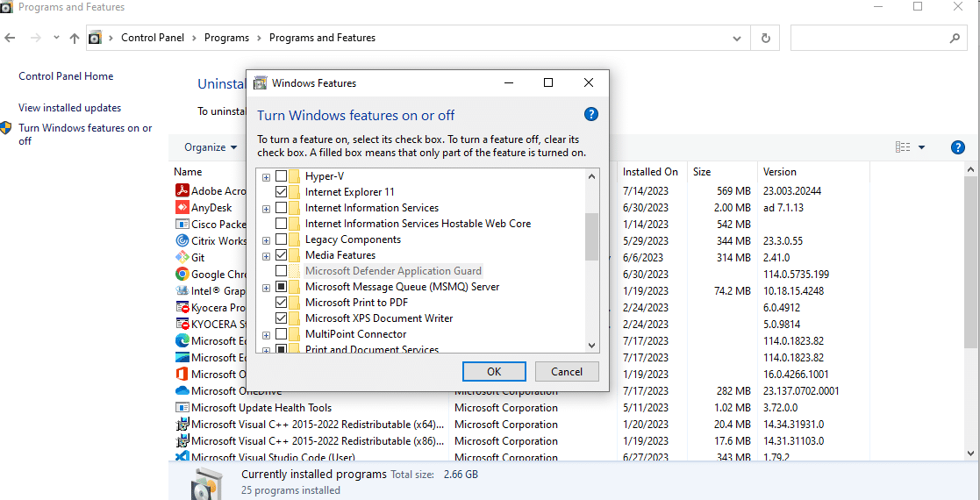Click the Visual C++ x64 Redistributable icon
Screen dimensions: 980x500
182,425
